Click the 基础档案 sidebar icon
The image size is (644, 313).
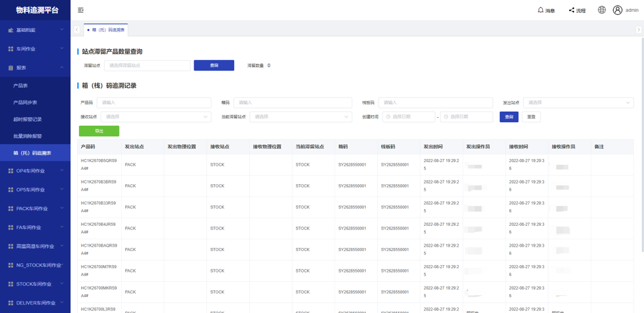click(x=10, y=30)
